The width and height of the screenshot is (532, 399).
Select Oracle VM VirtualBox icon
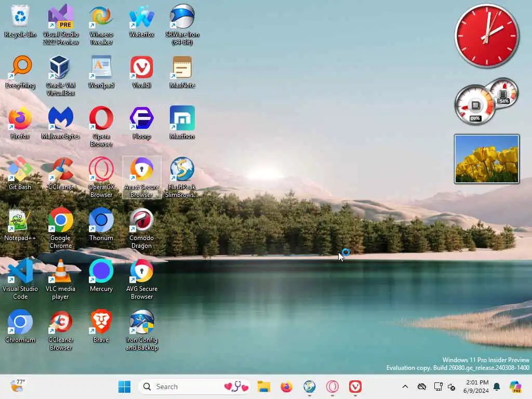pos(60,75)
